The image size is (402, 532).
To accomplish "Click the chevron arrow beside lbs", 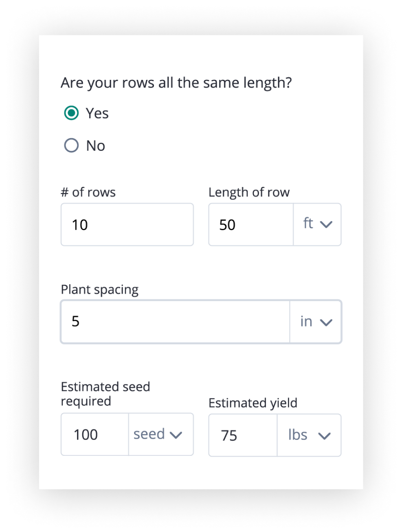I will (324, 436).
